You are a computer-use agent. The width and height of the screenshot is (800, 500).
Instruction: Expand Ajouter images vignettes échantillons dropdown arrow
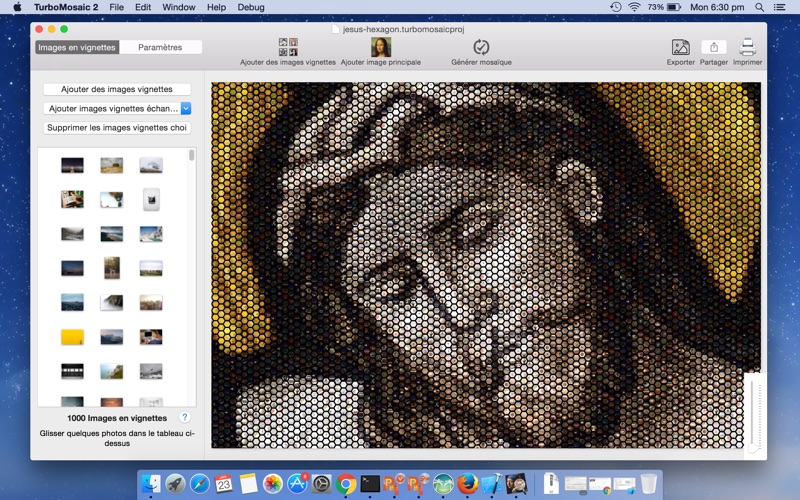[186, 108]
